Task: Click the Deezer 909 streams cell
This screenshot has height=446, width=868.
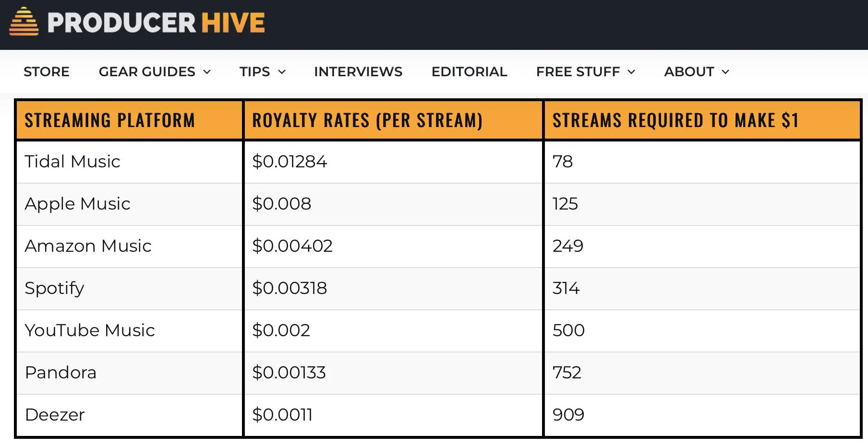Action: pyautogui.click(x=702, y=415)
